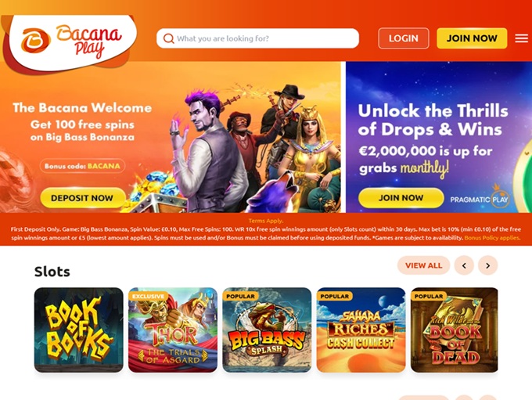This screenshot has width=532, height=400.
Task: Click the Terms Apply link
Action: [266, 221]
